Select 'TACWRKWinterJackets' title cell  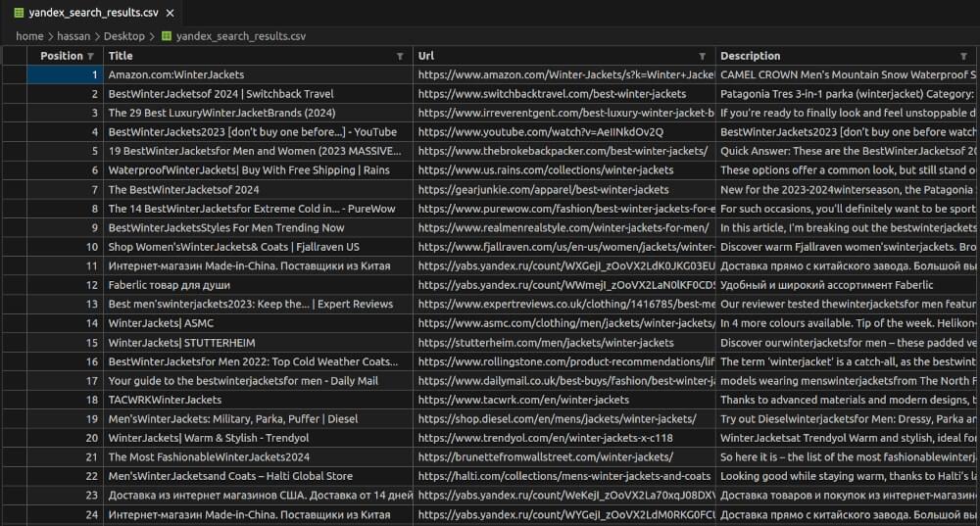tap(258, 400)
